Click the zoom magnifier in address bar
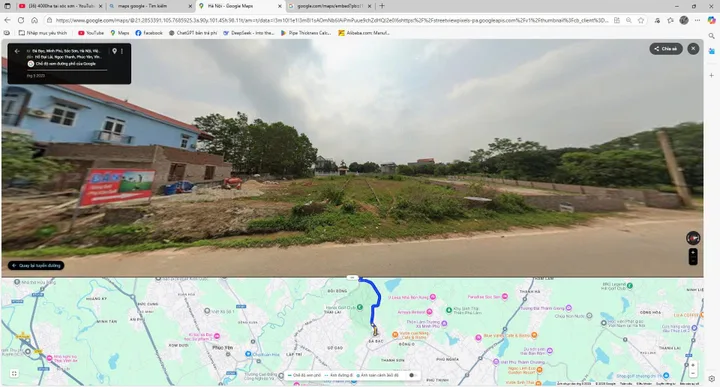The width and height of the screenshot is (720, 387). tap(629, 20)
